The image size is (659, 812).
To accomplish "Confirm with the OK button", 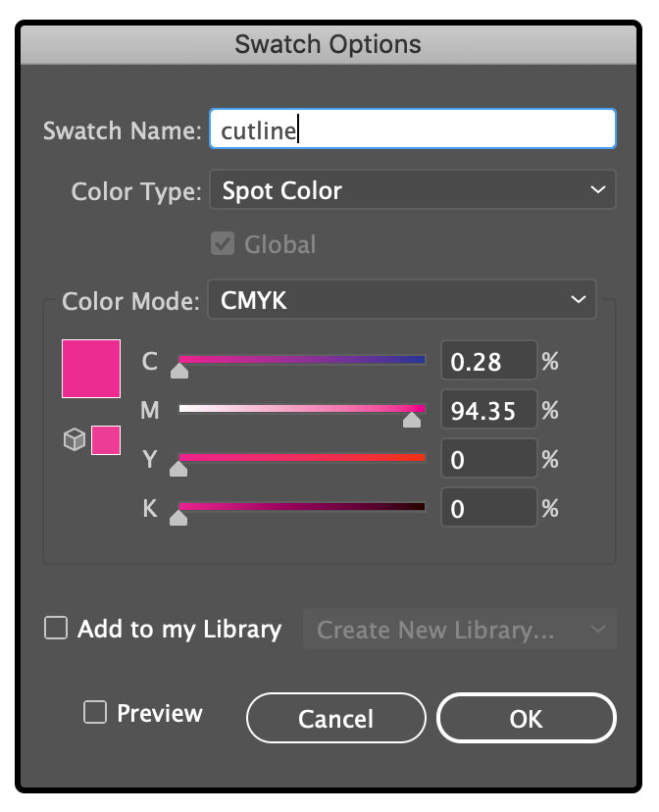I will (526, 719).
